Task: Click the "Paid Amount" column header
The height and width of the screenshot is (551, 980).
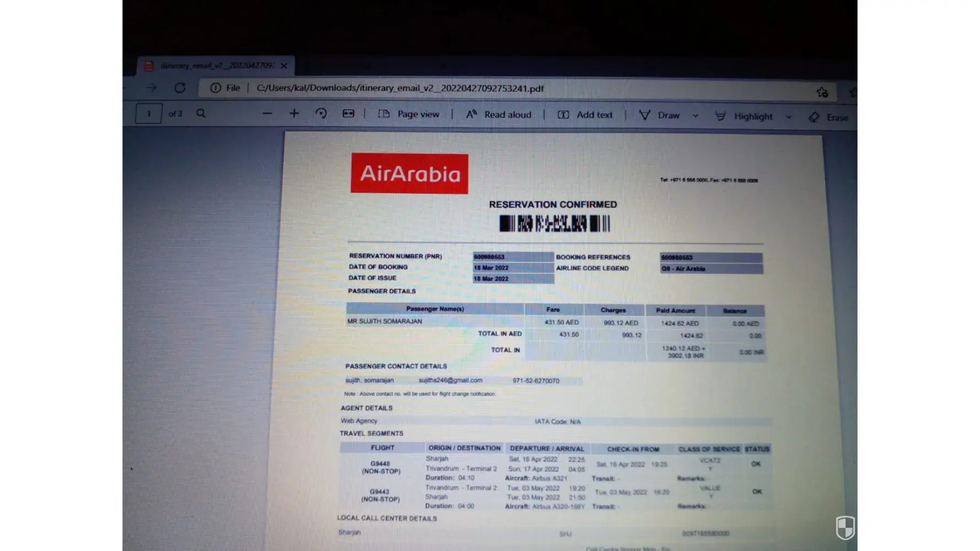Action: tap(676, 311)
